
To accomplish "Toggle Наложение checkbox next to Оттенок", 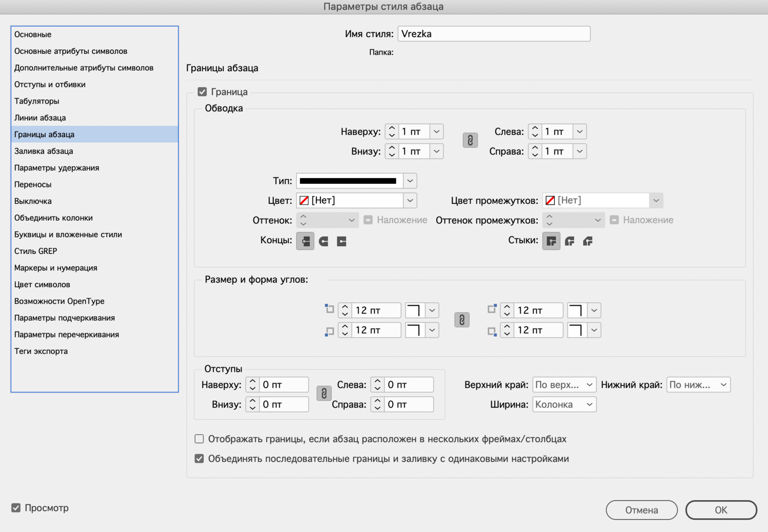I will 368,220.
